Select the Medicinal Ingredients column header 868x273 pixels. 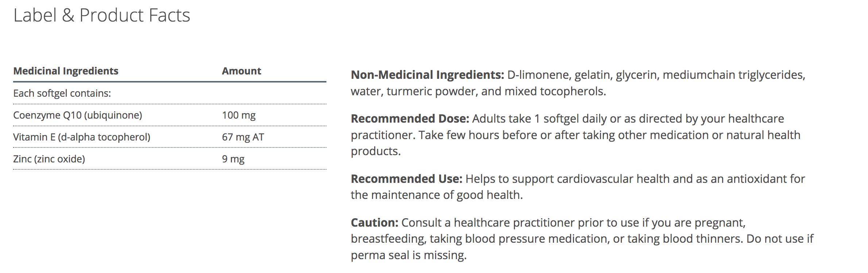tap(66, 71)
